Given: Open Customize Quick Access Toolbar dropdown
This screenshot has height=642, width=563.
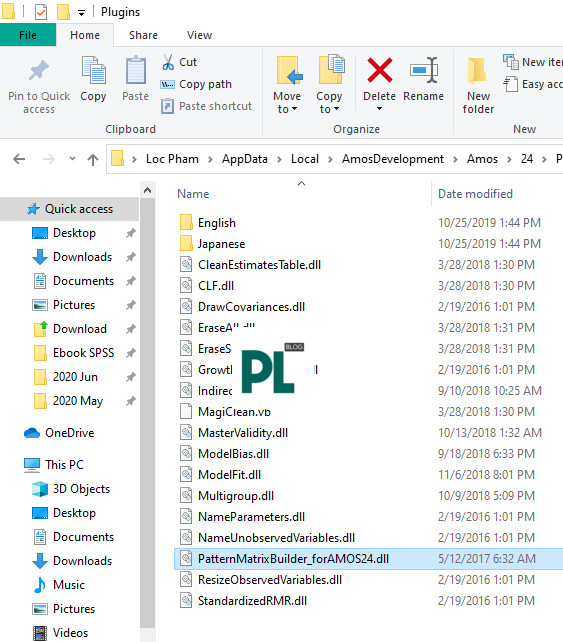Looking at the screenshot, I should click(x=81, y=13).
